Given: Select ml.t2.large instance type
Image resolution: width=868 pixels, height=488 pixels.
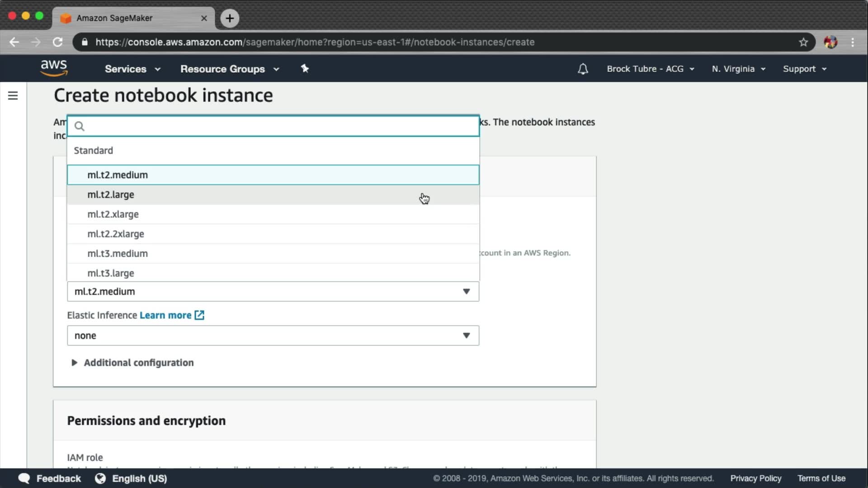Looking at the screenshot, I should [111, 195].
